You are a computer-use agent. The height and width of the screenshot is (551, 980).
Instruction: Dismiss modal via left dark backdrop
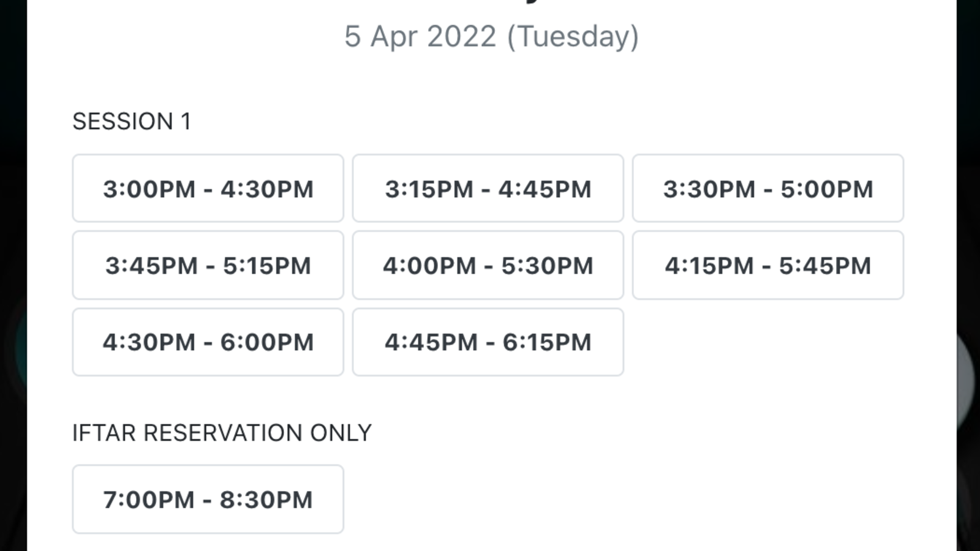pos(13,275)
